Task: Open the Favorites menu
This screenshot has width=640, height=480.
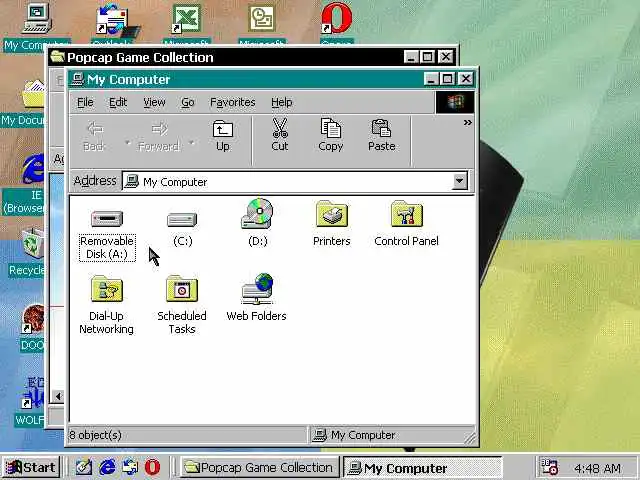Action: 233,102
